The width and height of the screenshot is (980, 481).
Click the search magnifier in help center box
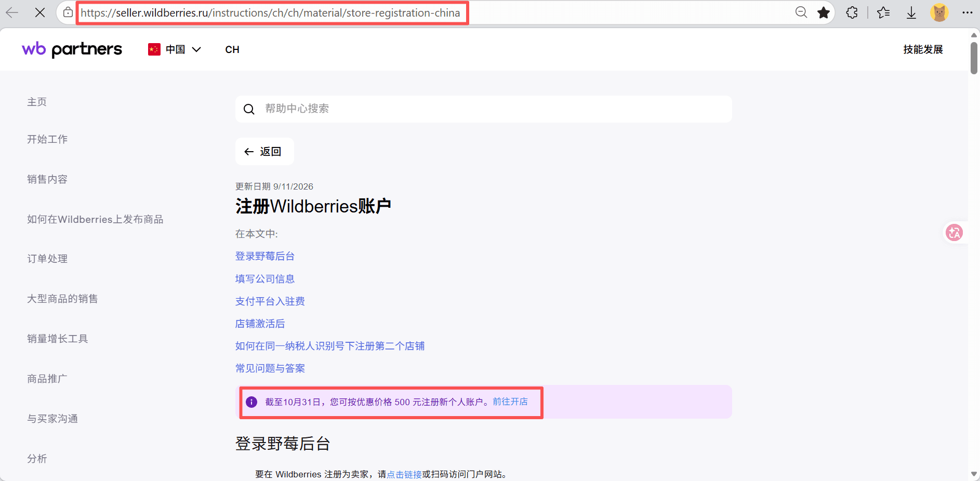click(249, 109)
